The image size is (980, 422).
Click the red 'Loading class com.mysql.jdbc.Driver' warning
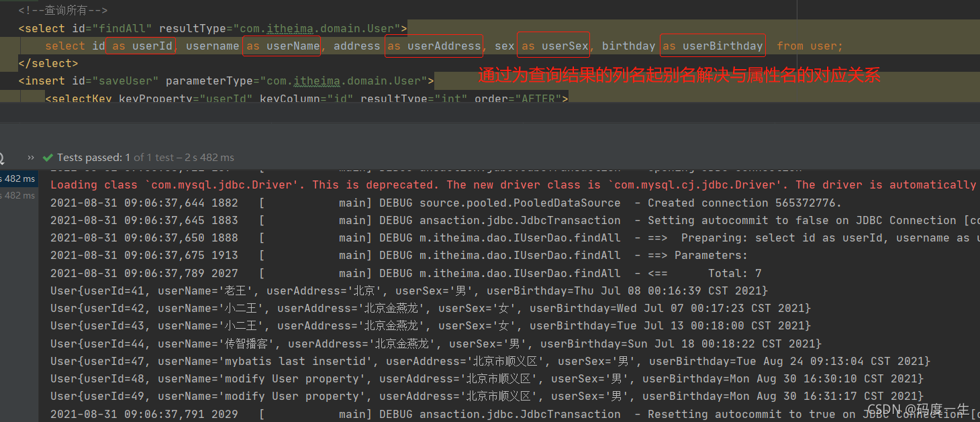click(513, 184)
